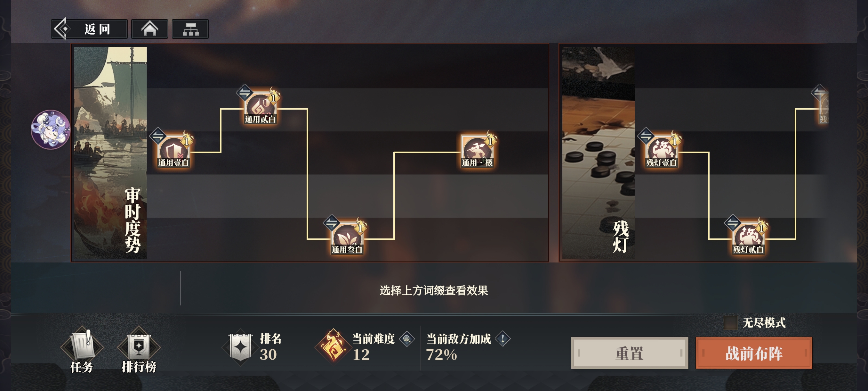Click the character avatar portrait
This screenshot has width=868, height=391.
coord(51,129)
